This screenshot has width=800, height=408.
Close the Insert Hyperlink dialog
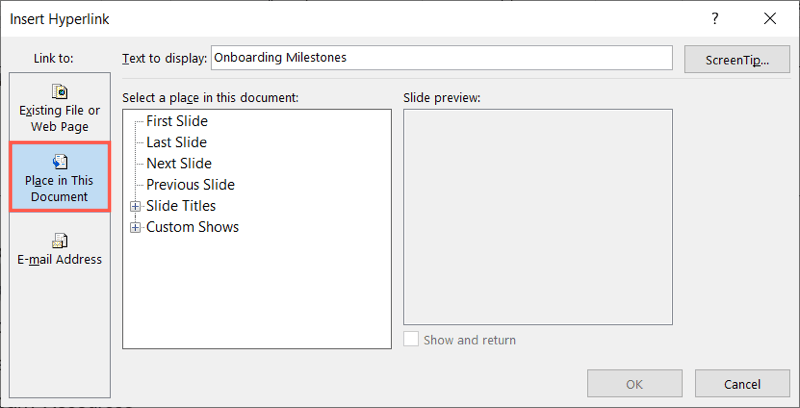coord(770,19)
